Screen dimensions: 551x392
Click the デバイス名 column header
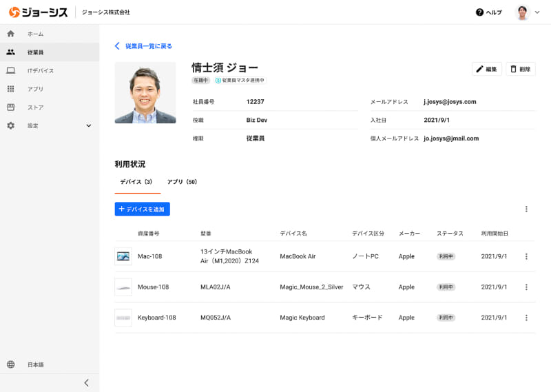(x=293, y=233)
